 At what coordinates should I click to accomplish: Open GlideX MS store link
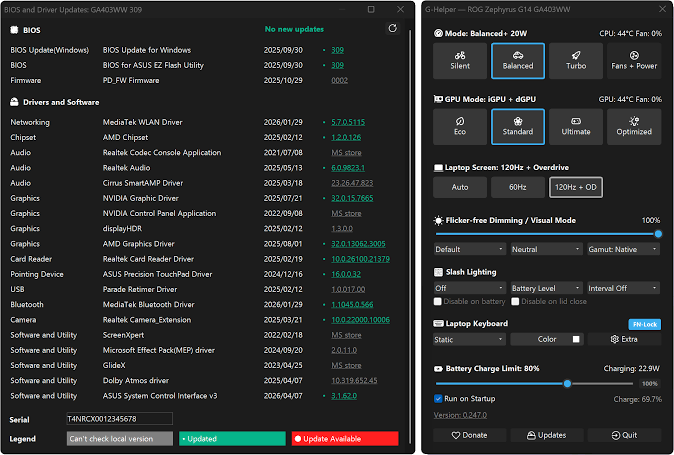click(346, 365)
